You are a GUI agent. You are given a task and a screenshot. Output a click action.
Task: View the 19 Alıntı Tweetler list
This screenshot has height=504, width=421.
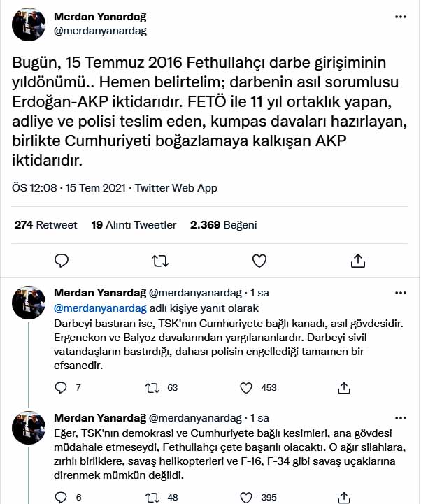click(x=134, y=225)
